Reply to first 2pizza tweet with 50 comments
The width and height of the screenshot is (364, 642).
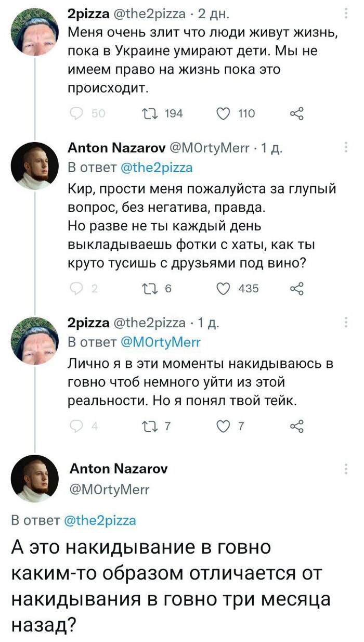76,113
